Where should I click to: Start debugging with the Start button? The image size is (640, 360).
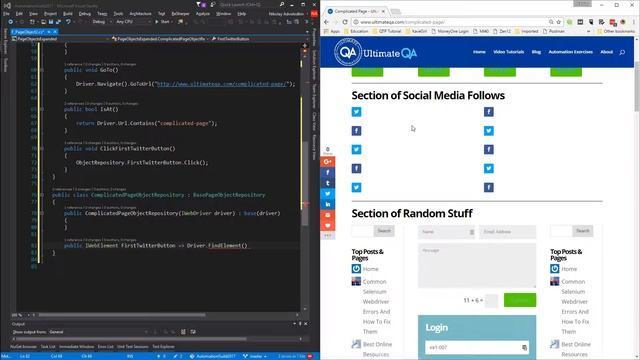162,22
